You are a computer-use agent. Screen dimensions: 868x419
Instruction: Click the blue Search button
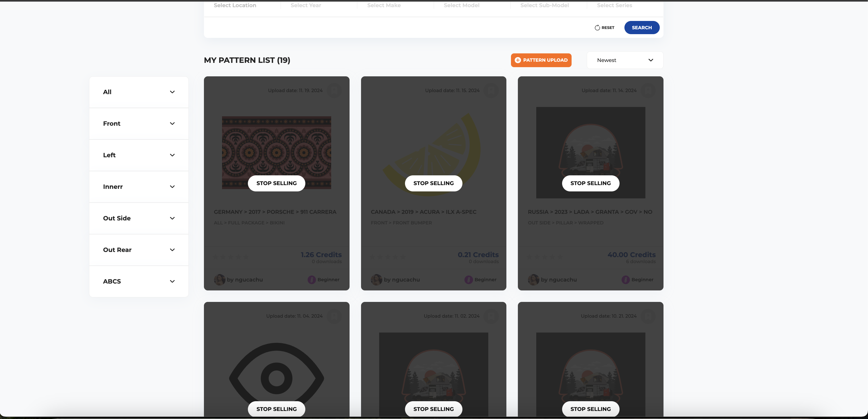point(642,28)
